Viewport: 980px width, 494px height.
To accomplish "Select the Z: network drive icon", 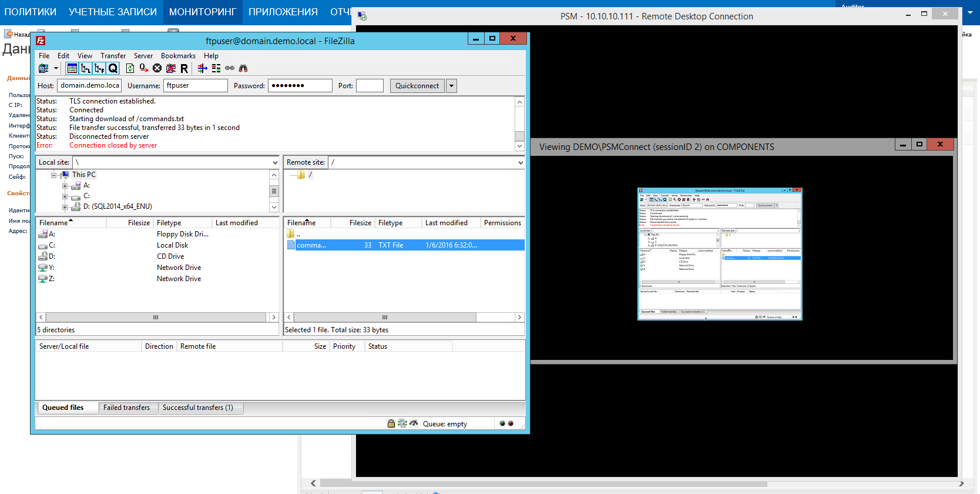I will coord(43,279).
